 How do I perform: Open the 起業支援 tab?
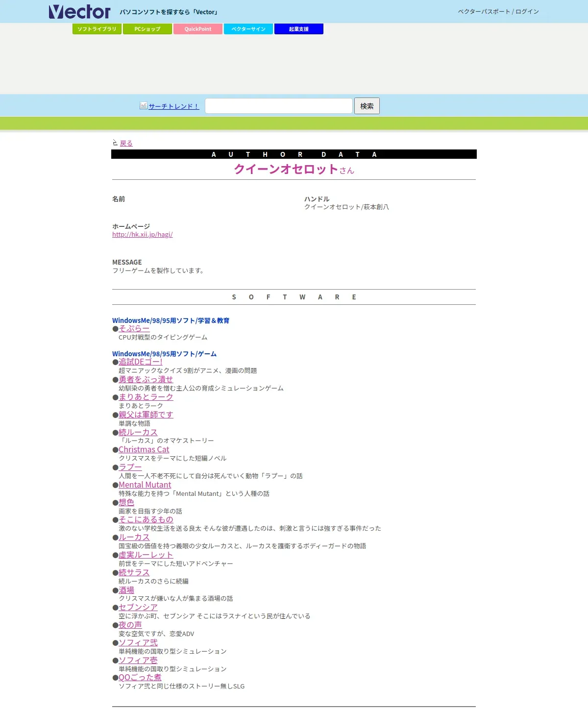(299, 29)
